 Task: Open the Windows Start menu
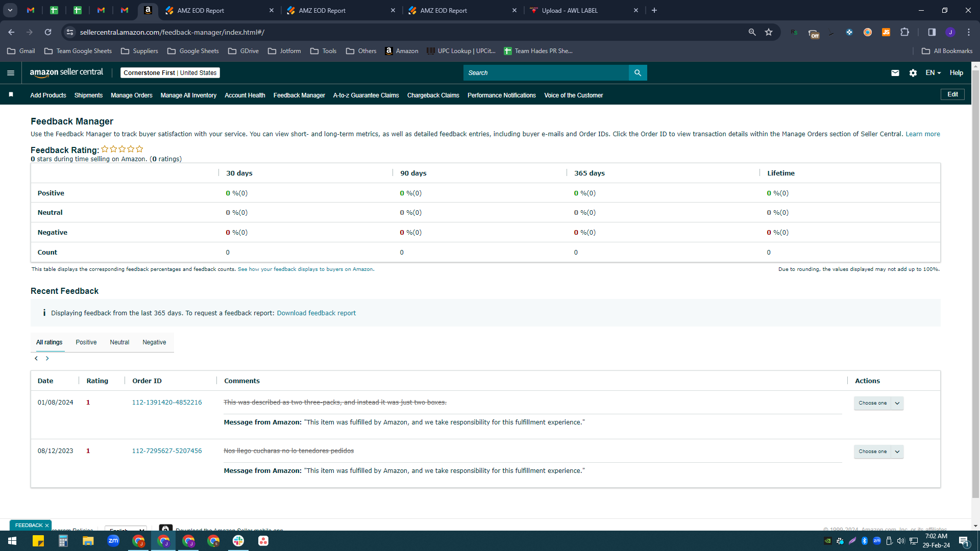click(x=12, y=541)
